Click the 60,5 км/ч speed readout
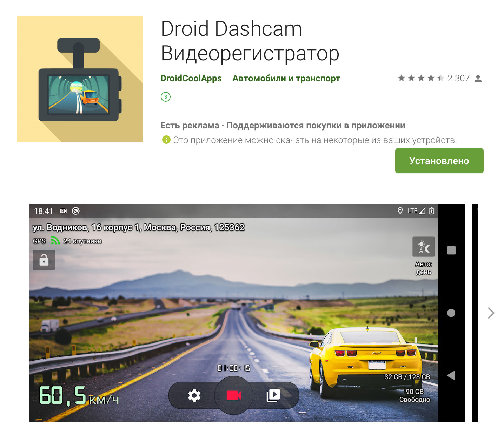The image size is (504, 428). pos(79,396)
